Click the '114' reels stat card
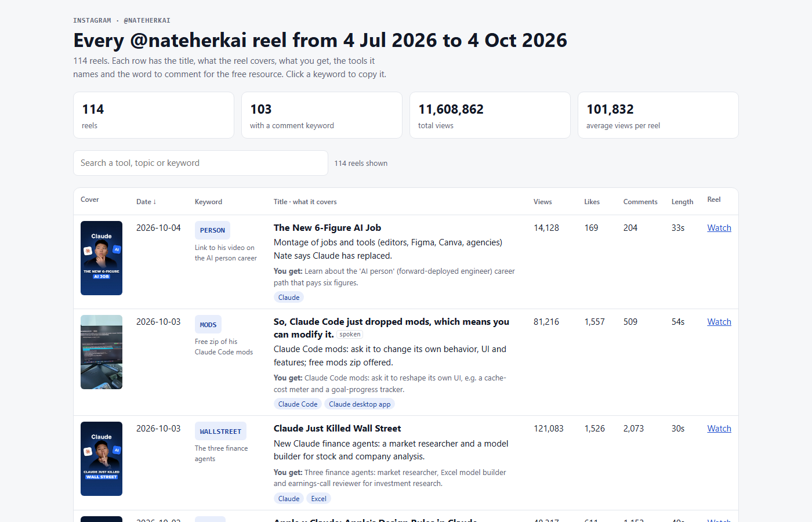This screenshot has height=522, width=812. click(x=154, y=115)
